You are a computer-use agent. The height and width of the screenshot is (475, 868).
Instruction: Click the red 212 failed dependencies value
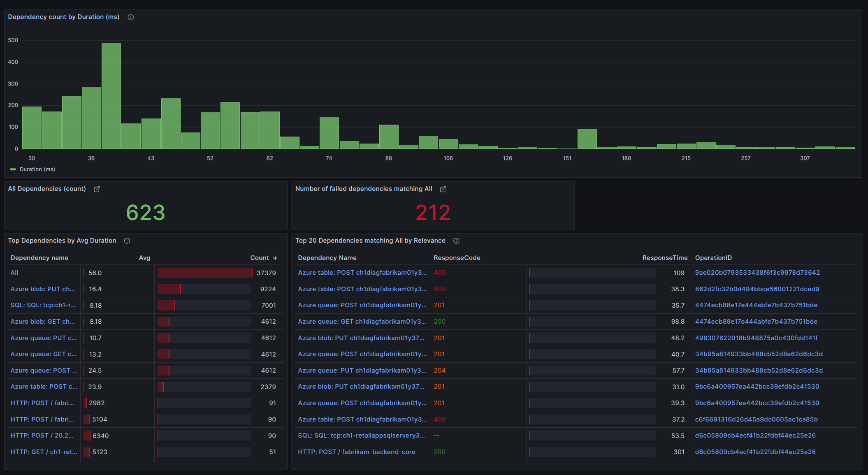433,213
